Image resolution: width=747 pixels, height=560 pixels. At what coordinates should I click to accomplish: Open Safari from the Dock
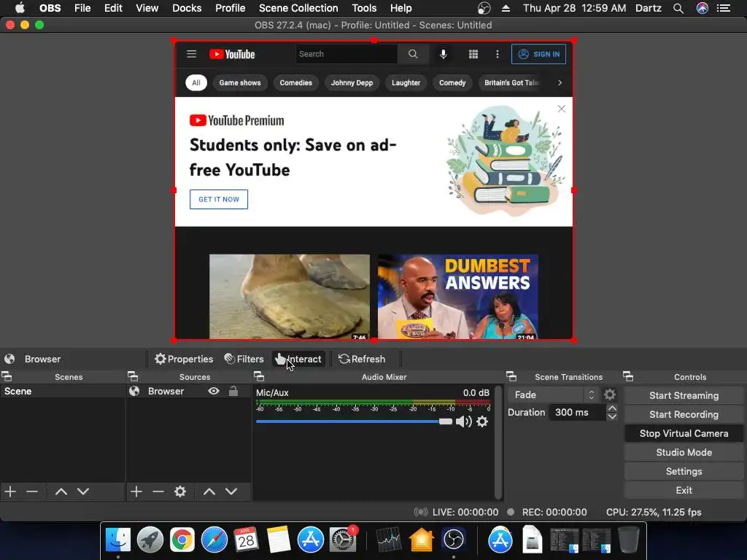pos(214,540)
